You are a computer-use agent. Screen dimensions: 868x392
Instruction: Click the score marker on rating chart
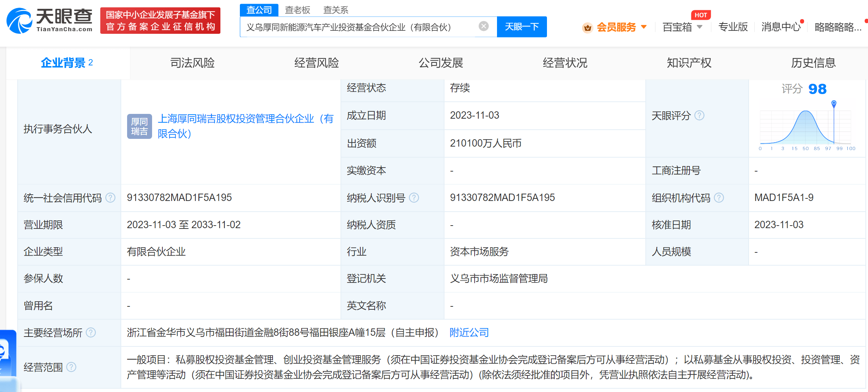point(834,103)
